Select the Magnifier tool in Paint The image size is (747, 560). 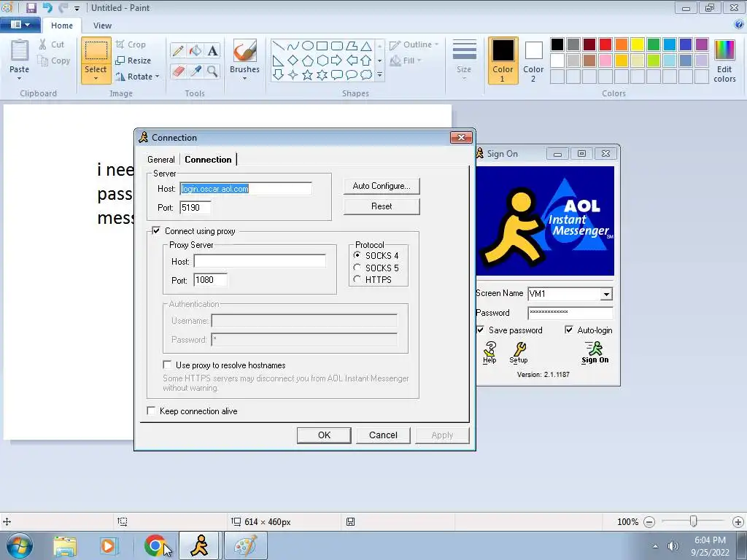click(212, 71)
